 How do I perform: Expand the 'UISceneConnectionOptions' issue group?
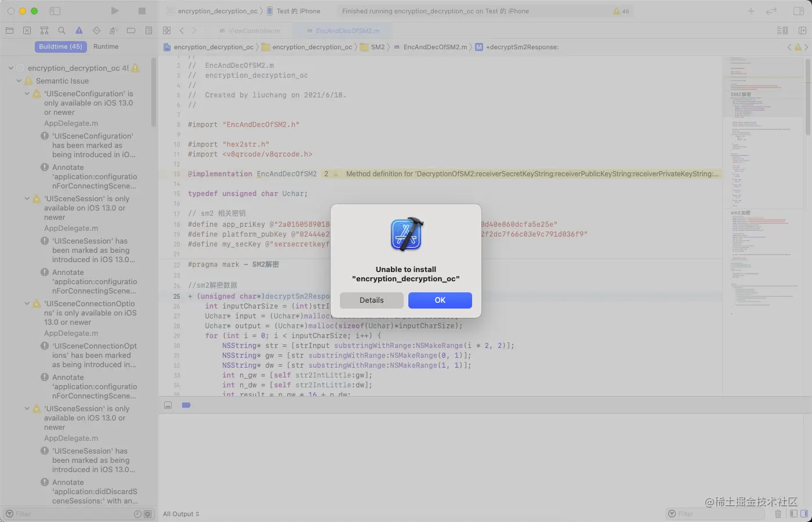pyautogui.click(x=27, y=303)
